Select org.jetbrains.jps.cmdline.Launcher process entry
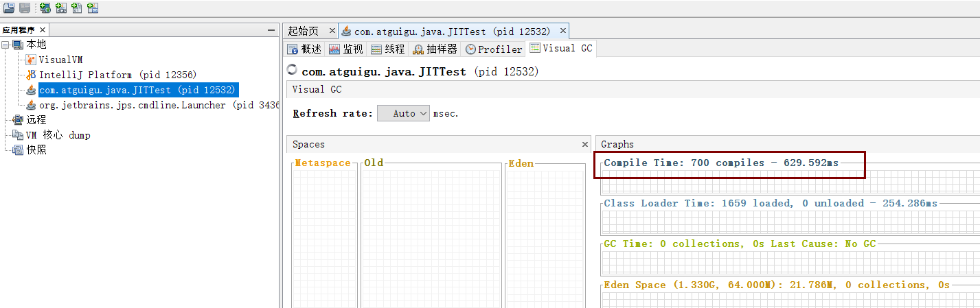 point(152,105)
